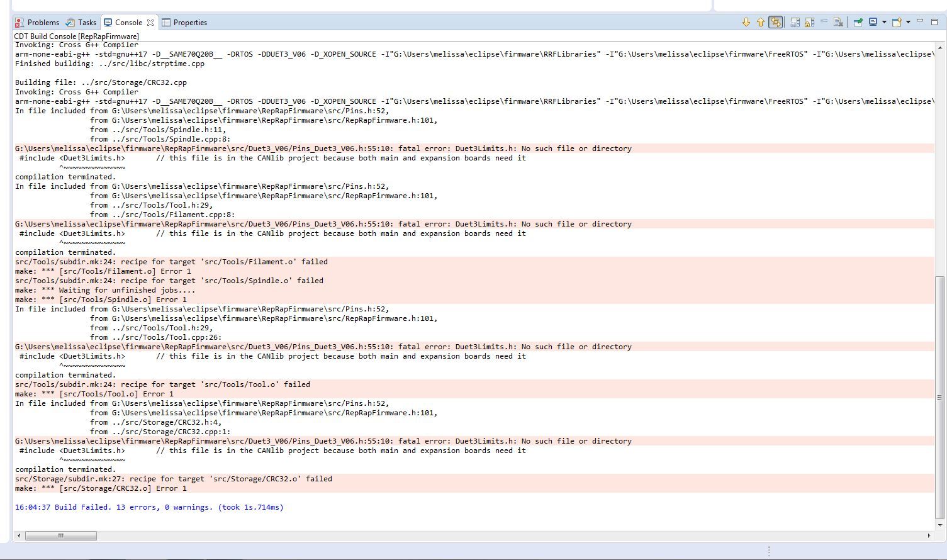Display selected console icon
Screen dimensions: 947x560
(x=873, y=22)
